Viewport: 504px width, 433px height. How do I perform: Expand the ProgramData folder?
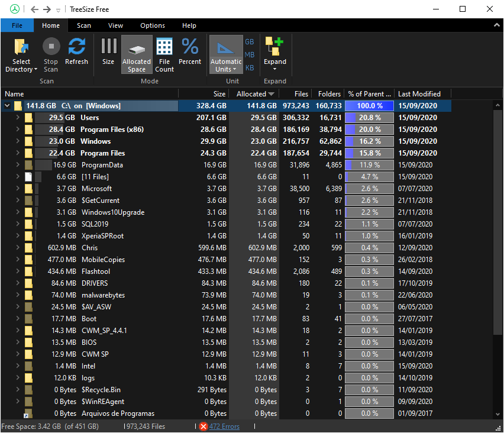pyautogui.click(x=18, y=164)
